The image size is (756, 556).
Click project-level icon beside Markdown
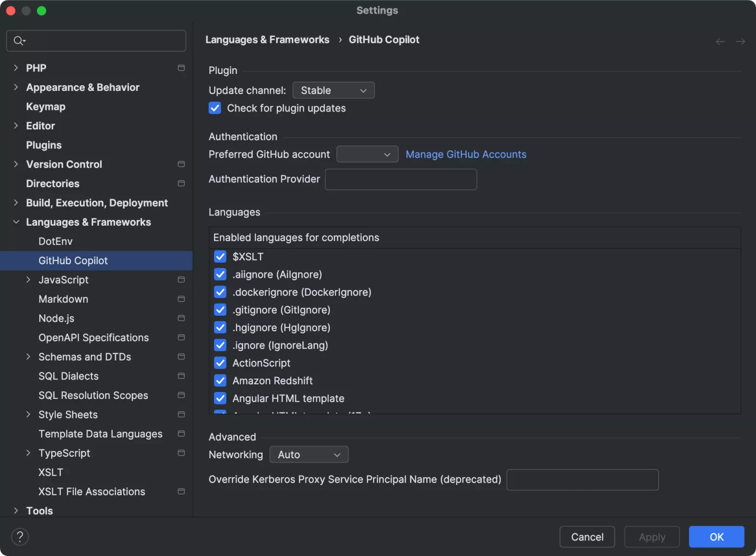[x=181, y=299]
